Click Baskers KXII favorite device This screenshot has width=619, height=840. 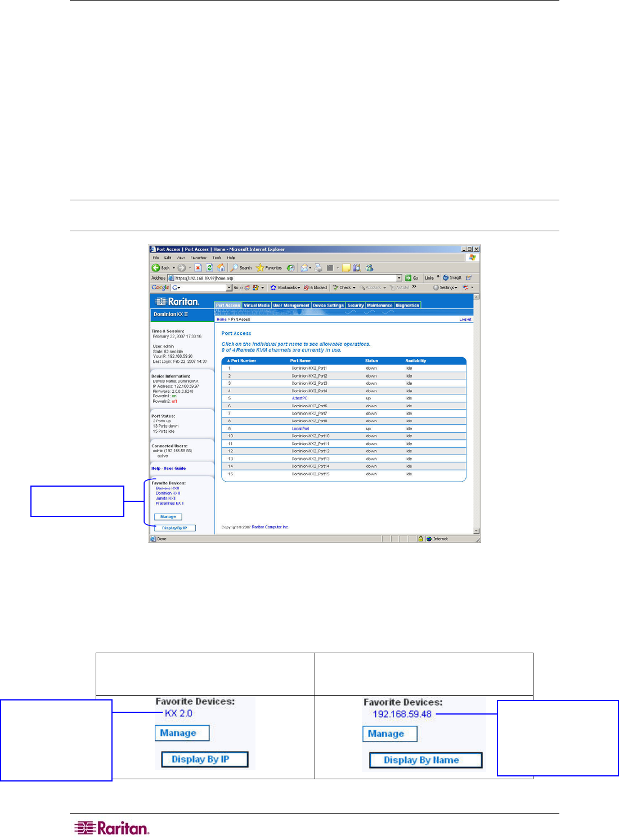point(167,488)
